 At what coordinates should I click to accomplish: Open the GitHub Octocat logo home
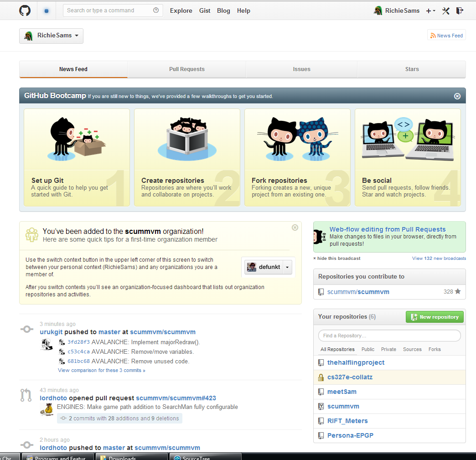click(x=25, y=10)
